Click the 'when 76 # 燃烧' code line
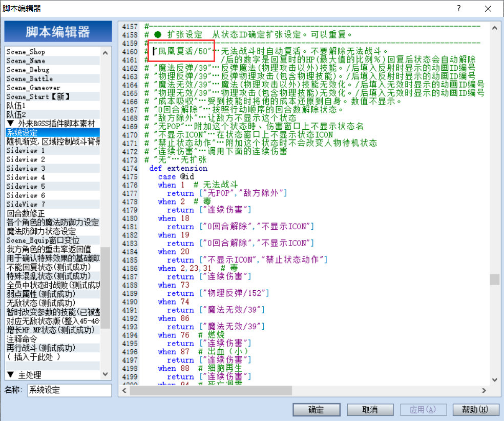504x421 pixels. [191, 335]
